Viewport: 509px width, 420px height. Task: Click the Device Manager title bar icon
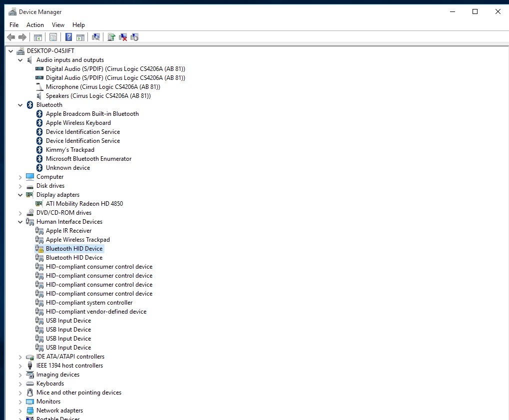(x=12, y=12)
